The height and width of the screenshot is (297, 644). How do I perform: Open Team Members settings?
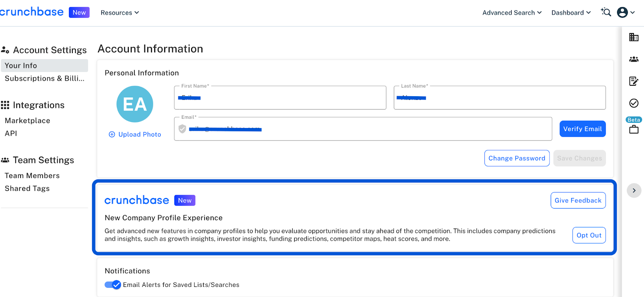click(x=32, y=176)
